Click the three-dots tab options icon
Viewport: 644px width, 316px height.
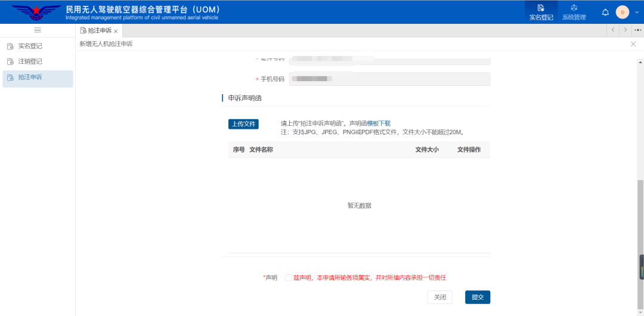637,30
